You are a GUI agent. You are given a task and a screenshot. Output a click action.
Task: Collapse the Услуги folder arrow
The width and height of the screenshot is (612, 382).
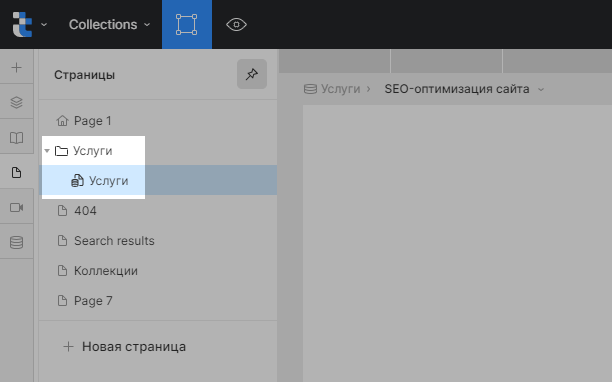click(x=47, y=151)
